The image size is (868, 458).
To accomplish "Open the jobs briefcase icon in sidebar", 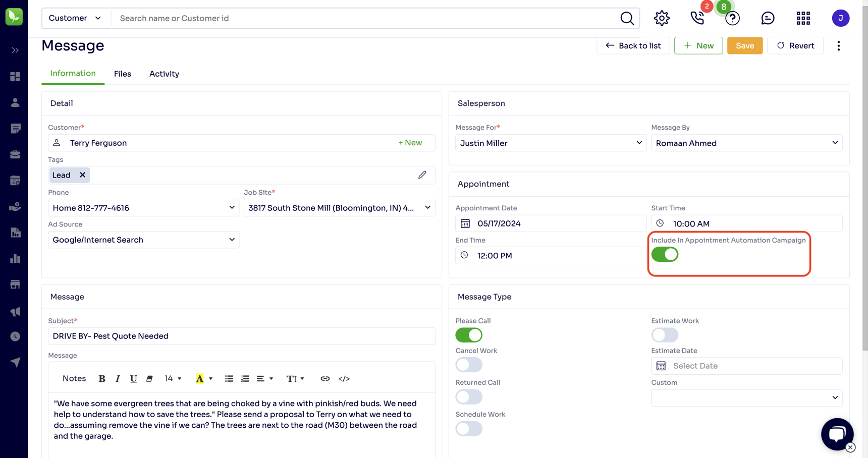I will tap(15, 154).
